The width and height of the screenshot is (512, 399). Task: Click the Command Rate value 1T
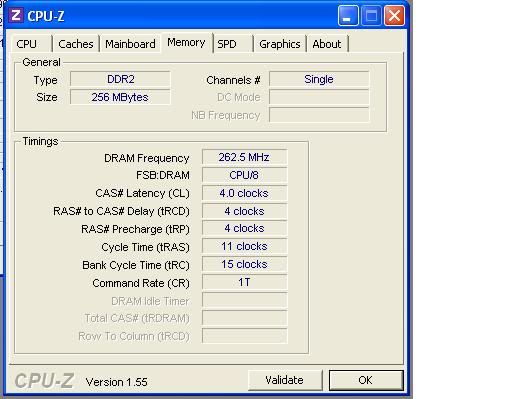[244, 283]
